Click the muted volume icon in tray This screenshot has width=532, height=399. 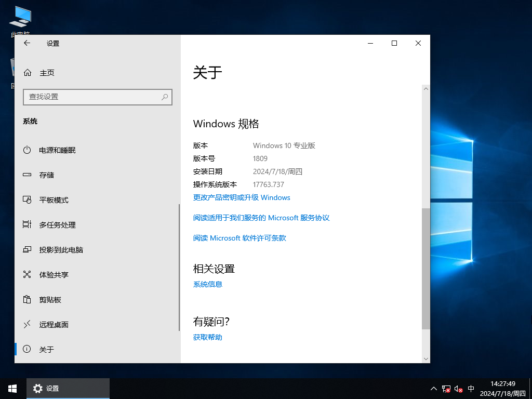pyautogui.click(x=458, y=389)
